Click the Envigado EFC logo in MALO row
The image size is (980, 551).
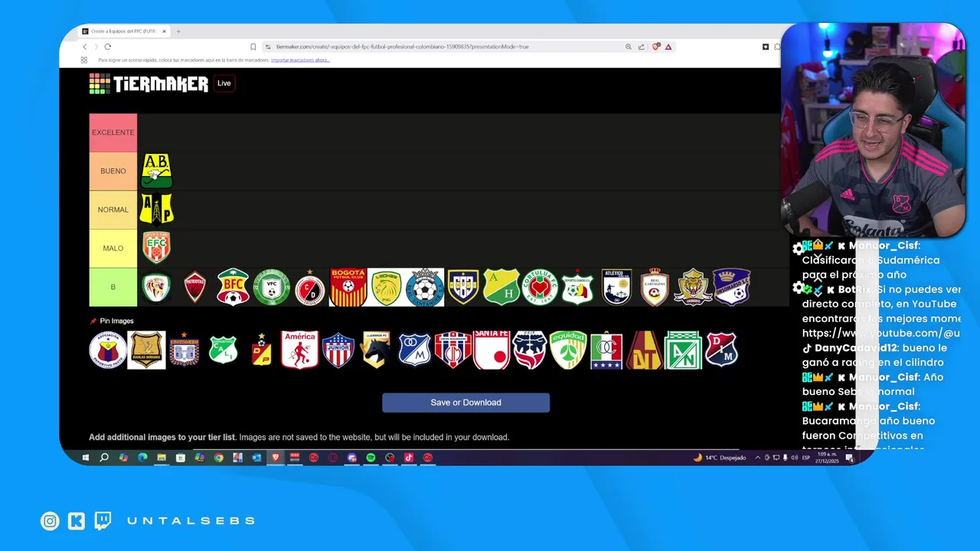click(156, 247)
